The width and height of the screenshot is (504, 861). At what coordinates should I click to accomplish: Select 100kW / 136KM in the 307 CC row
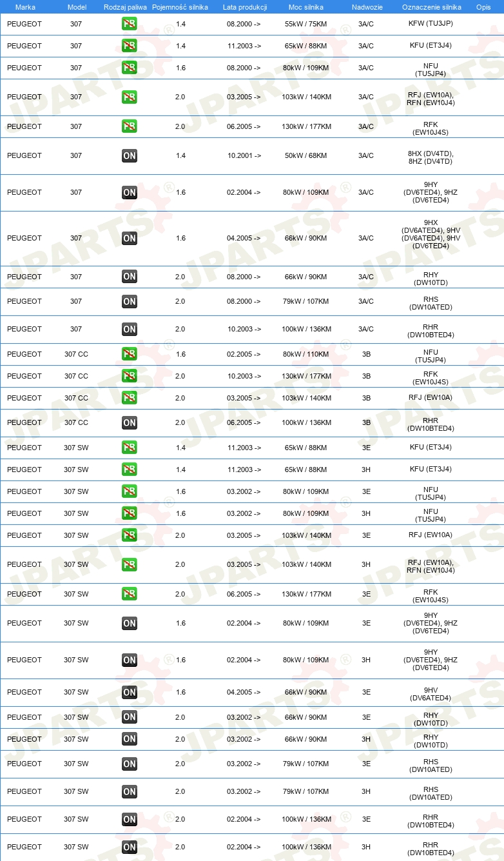pos(306,422)
